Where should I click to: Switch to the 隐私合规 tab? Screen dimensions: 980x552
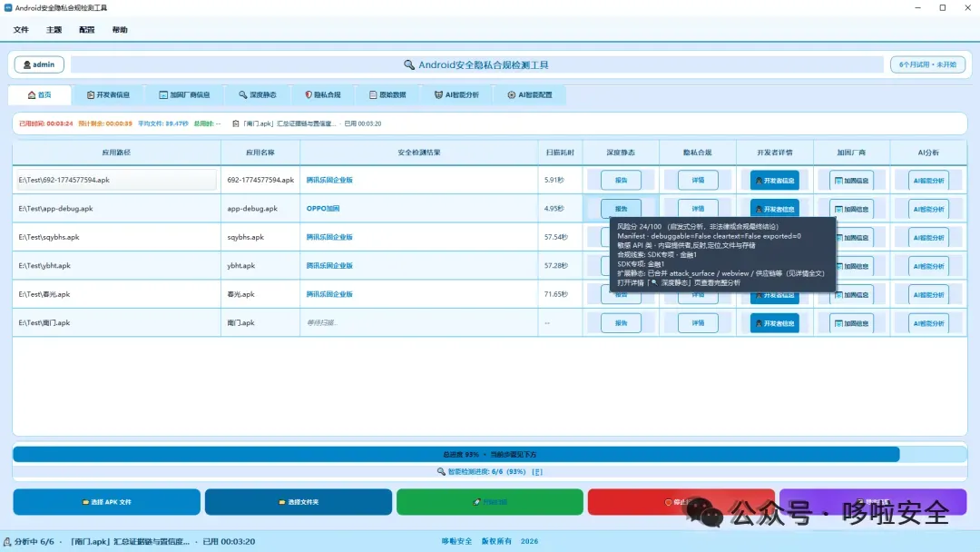(x=323, y=94)
